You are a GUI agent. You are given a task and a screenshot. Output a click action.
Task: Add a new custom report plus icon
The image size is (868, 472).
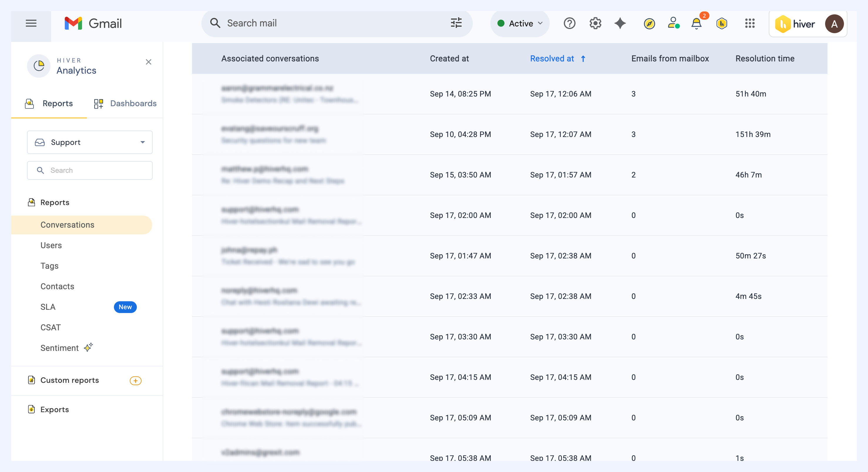pyautogui.click(x=135, y=380)
